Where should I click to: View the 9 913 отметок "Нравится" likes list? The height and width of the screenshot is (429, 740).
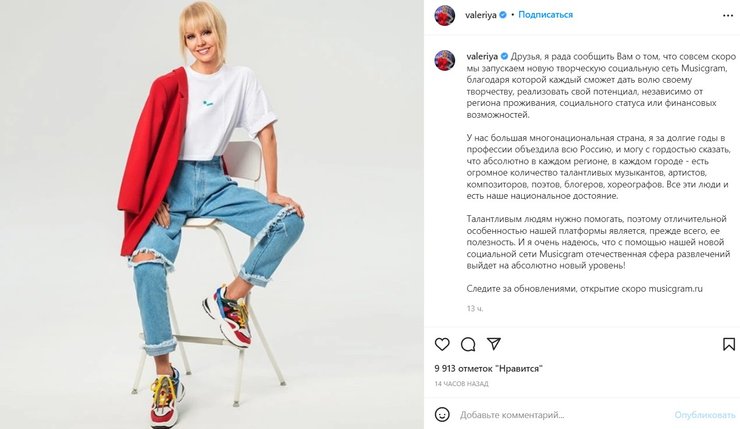488,369
